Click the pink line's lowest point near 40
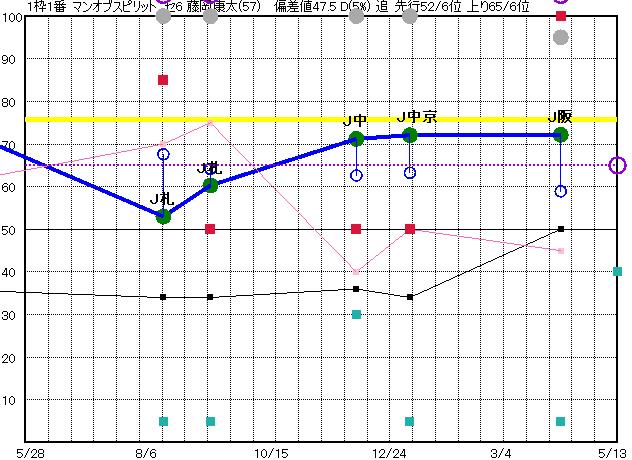The height and width of the screenshot is (460, 632). pyautogui.click(x=356, y=272)
